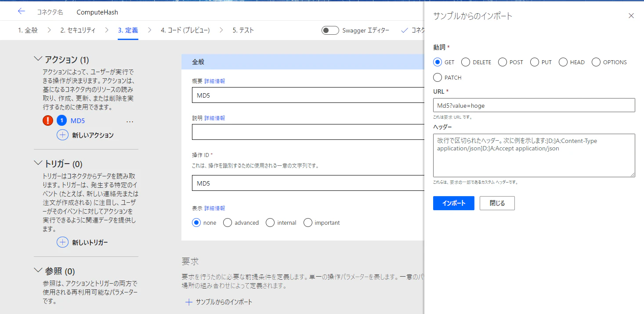This screenshot has width=644, height=314.
Task: Click the 閉じる button
Action: click(497, 203)
